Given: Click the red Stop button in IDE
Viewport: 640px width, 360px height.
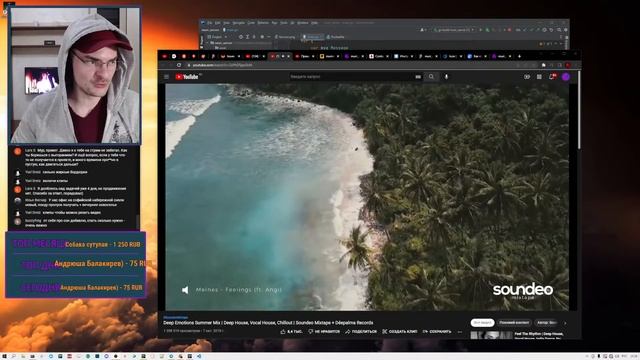Looking at the screenshot, I should 509,30.
